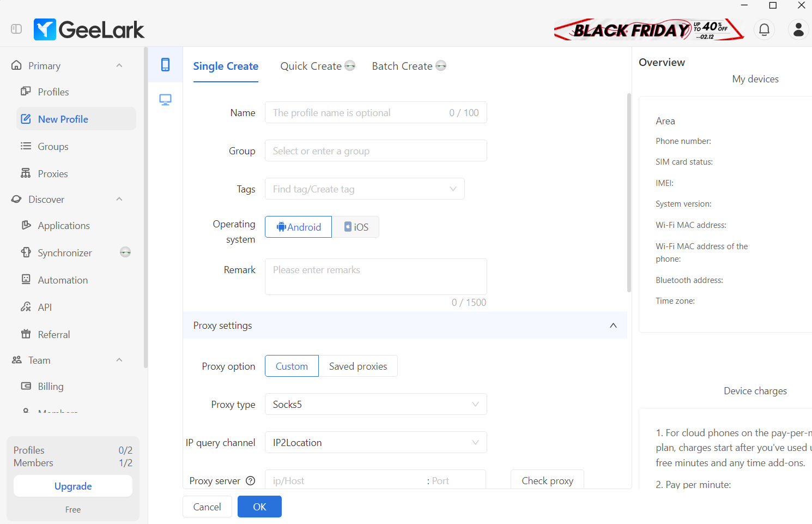Choose Android as operating system
This screenshot has width=812, height=524.
click(x=298, y=227)
